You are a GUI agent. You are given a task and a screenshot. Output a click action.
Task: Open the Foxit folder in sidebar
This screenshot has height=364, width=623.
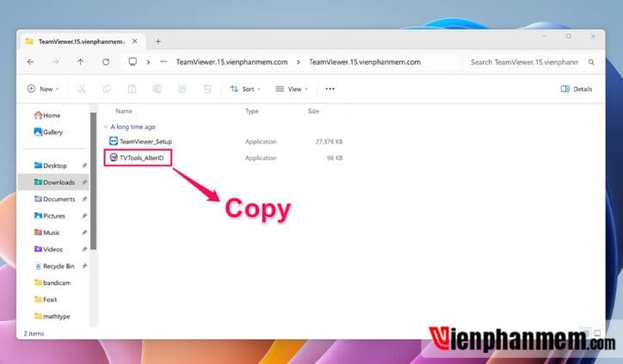pos(46,299)
